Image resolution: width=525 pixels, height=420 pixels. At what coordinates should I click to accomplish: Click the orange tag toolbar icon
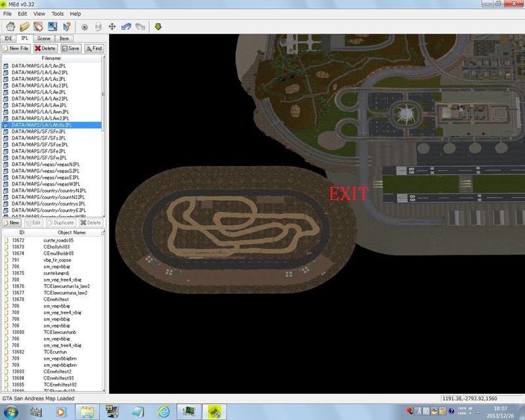tap(38, 26)
